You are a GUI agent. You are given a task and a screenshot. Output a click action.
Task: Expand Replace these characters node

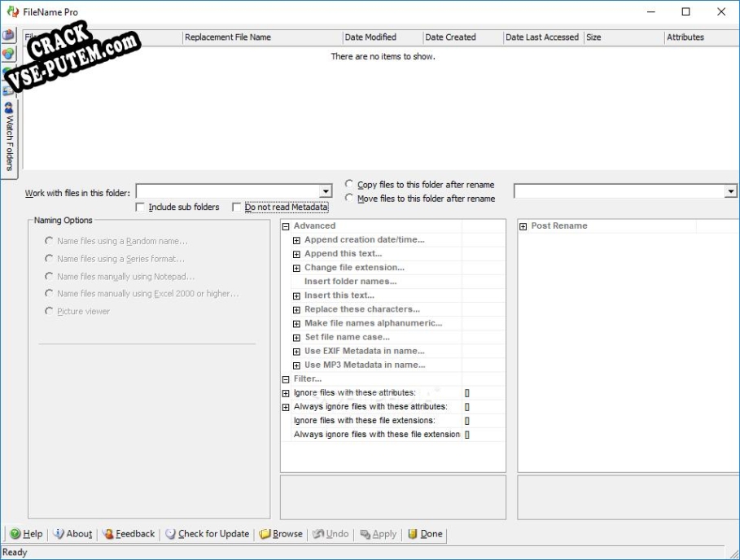tap(296, 310)
